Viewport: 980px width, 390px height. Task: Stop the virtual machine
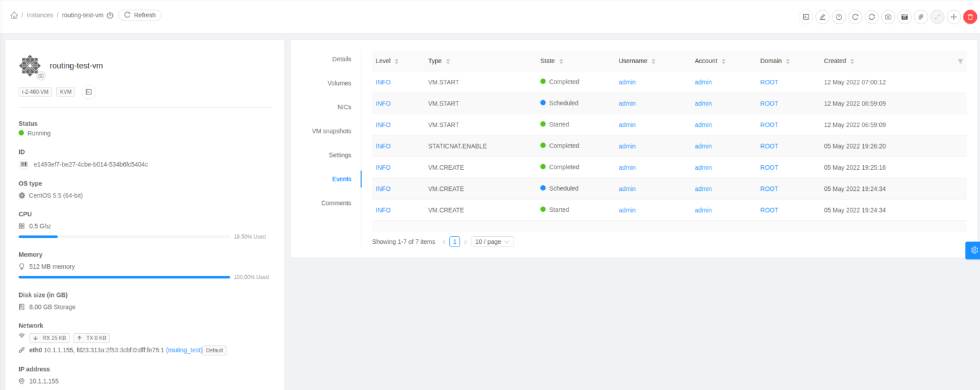(838, 17)
